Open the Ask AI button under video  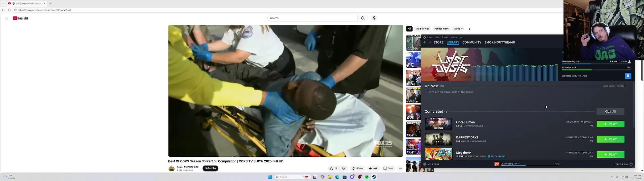(x=373, y=168)
